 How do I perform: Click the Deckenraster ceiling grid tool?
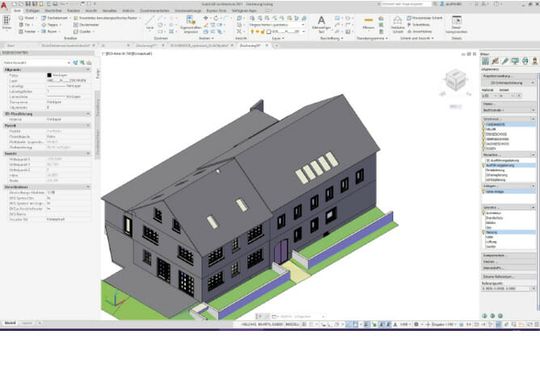point(86,25)
